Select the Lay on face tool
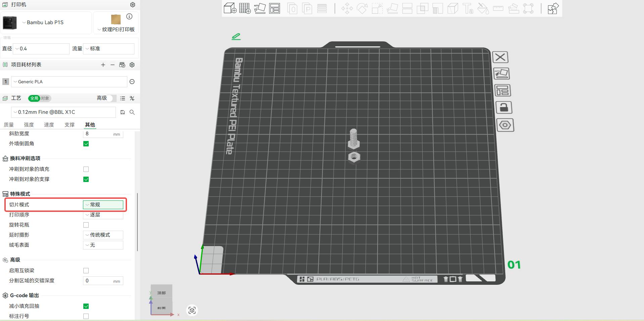644x321 pixels. [392, 8]
